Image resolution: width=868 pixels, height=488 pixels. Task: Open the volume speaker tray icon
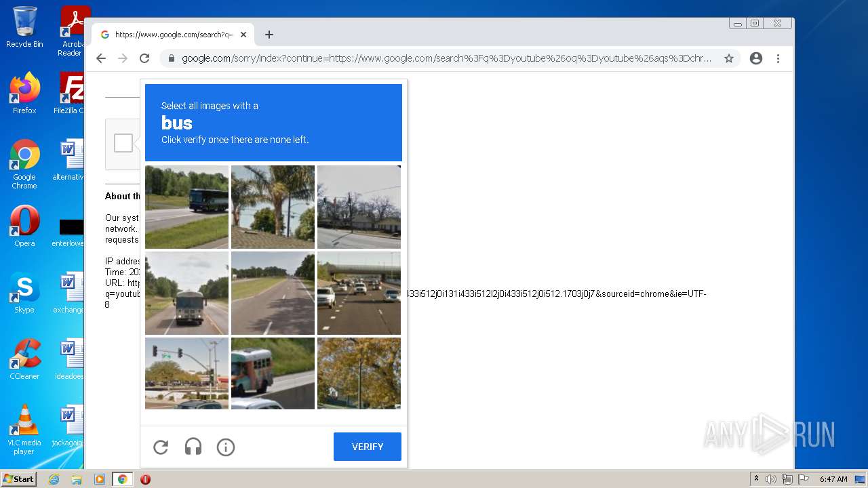(771, 479)
